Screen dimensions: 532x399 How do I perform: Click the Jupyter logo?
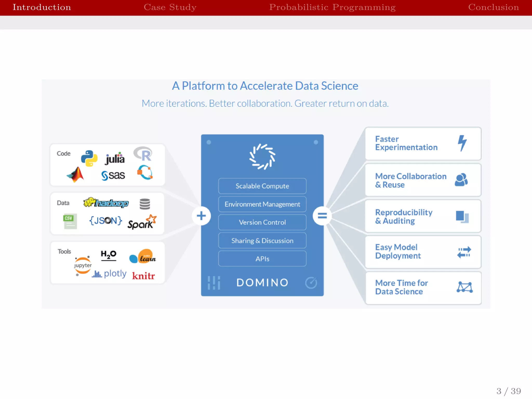tap(83, 265)
